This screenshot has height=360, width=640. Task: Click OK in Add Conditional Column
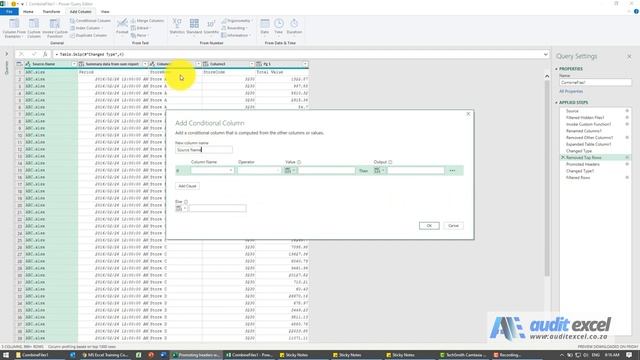(x=429, y=226)
